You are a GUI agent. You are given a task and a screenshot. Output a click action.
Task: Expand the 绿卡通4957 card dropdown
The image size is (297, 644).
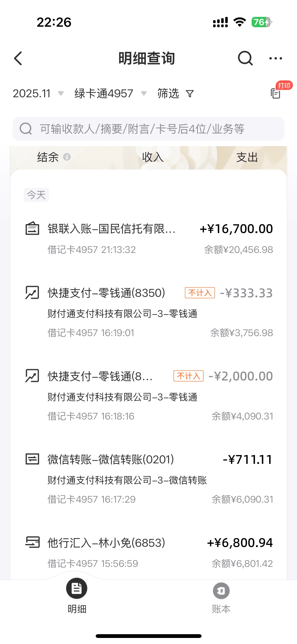tap(110, 93)
